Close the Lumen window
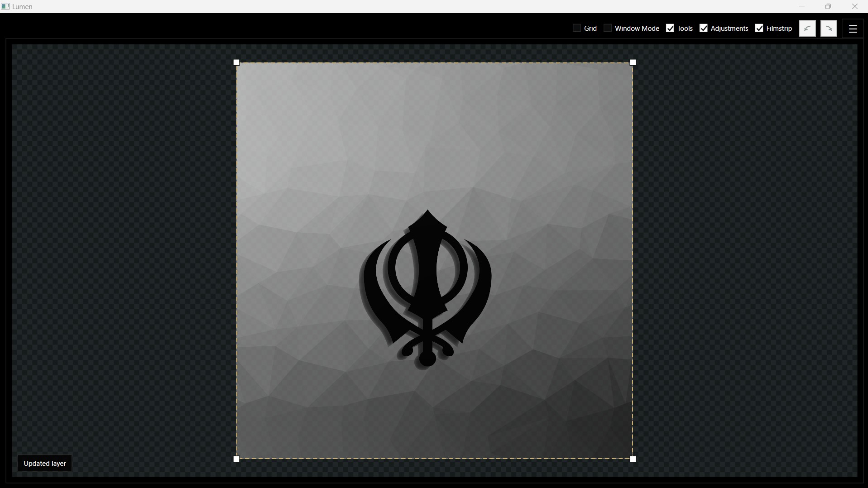Viewport: 868px width, 488px height. [855, 6]
